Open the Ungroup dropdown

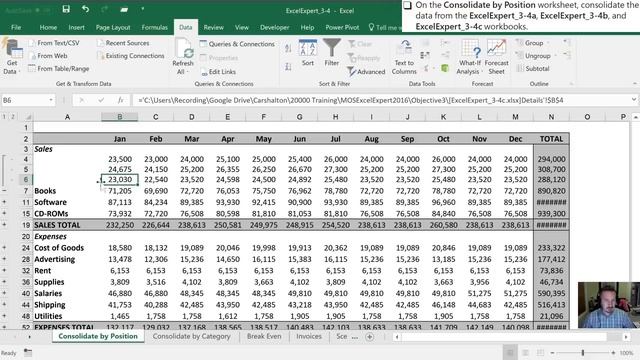coord(555,56)
